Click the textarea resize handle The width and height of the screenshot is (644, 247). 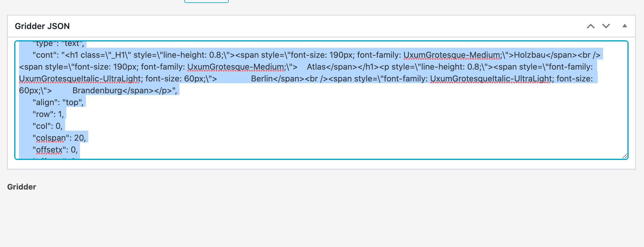(x=624, y=156)
